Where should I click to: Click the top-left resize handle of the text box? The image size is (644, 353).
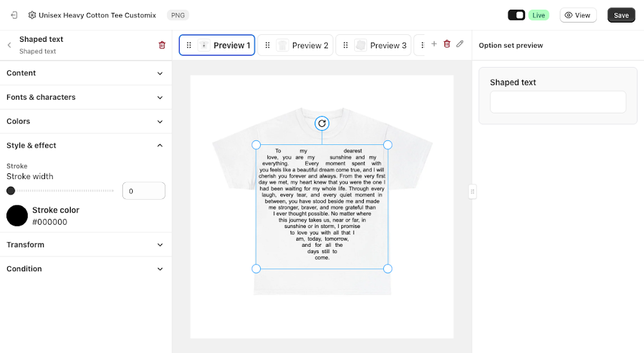256,145
